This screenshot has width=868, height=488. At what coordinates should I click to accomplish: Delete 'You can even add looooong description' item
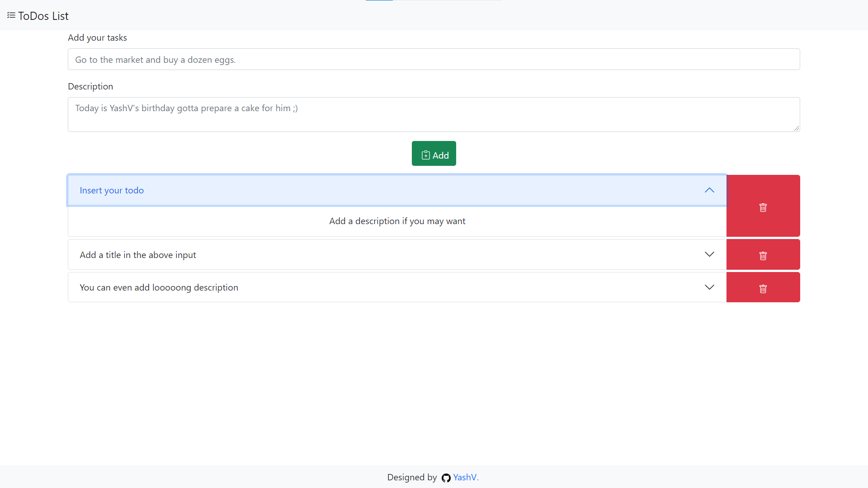(763, 289)
